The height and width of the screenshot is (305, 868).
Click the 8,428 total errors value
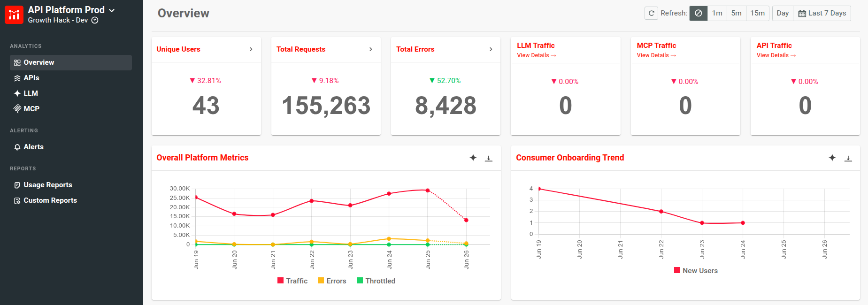point(446,106)
